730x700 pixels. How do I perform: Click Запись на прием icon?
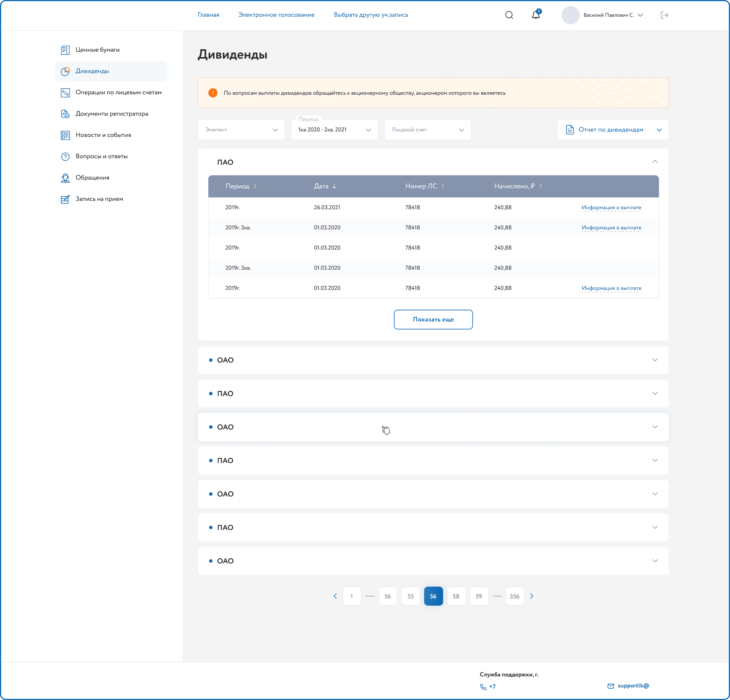tap(65, 199)
